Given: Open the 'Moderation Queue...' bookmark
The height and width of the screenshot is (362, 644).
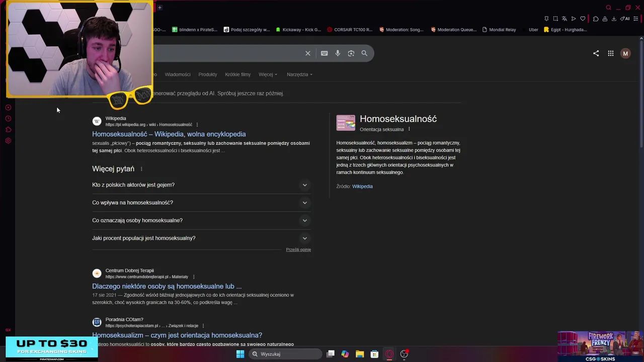Looking at the screenshot, I should coord(453,30).
